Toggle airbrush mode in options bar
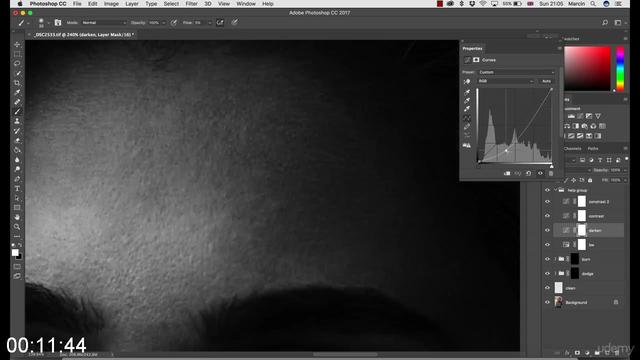 click(x=220, y=23)
